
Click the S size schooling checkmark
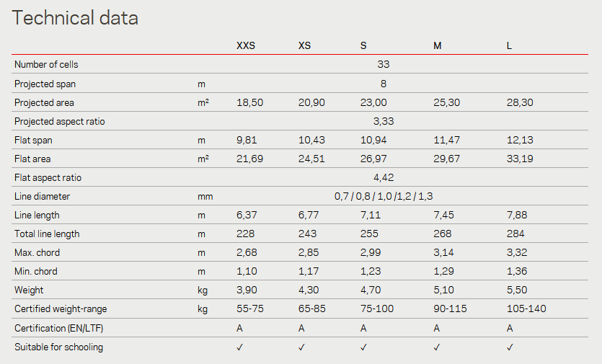tap(363, 347)
